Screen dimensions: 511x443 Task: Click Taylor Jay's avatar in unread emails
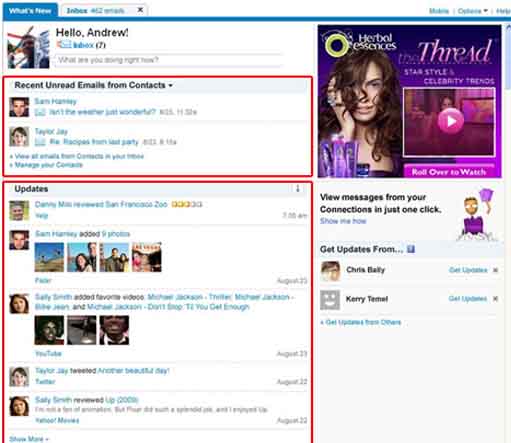(19, 137)
